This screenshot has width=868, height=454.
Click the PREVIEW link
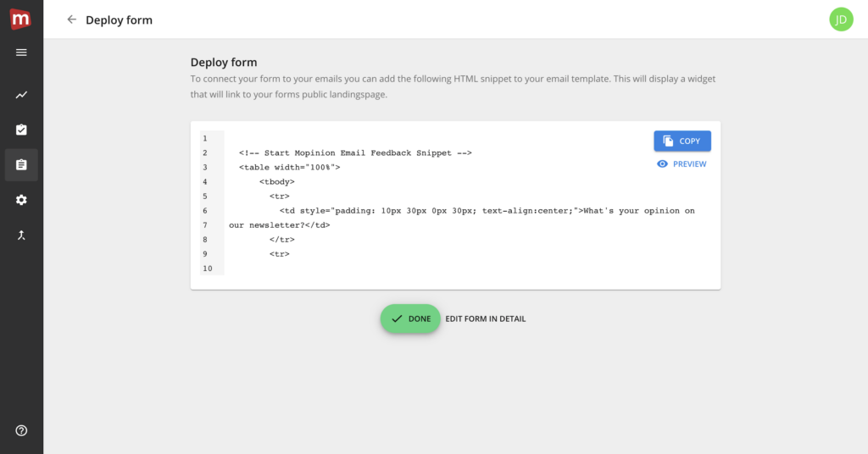tap(682, 164)
